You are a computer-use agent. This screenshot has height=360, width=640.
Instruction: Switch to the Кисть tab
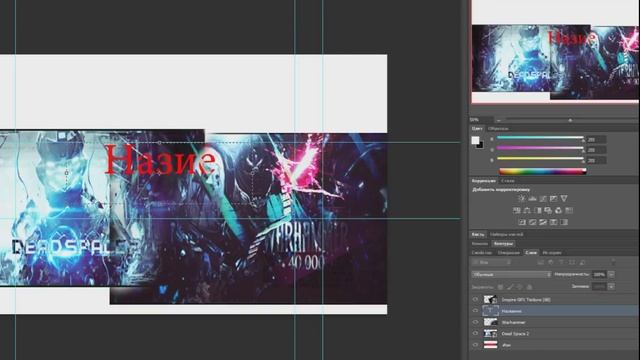(478, 235)
